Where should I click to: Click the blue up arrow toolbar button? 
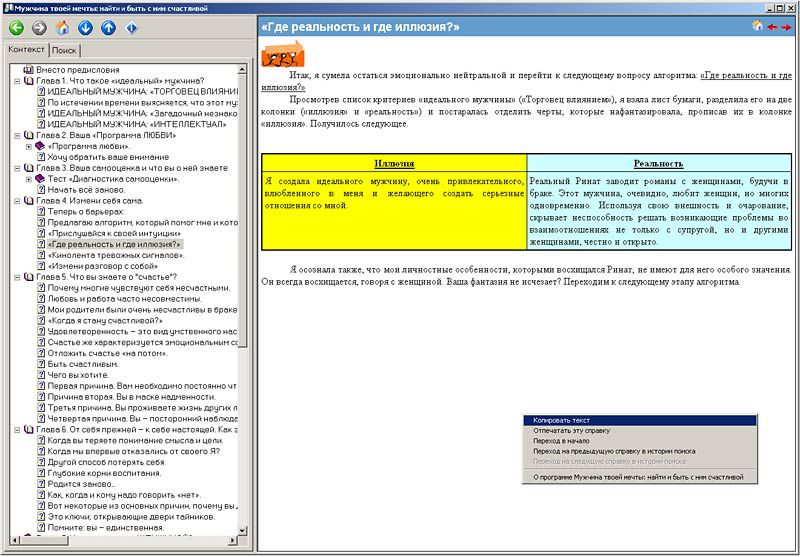pyautogui.click(x=108, y=27)
